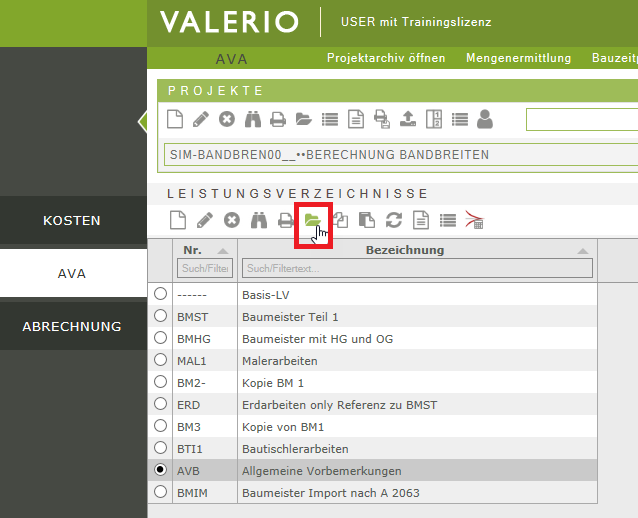Image resolution: width=638 pixels, height=518 pixels.
Task: Click the Bezeichnung filter text field
Action: pos(417,268)
